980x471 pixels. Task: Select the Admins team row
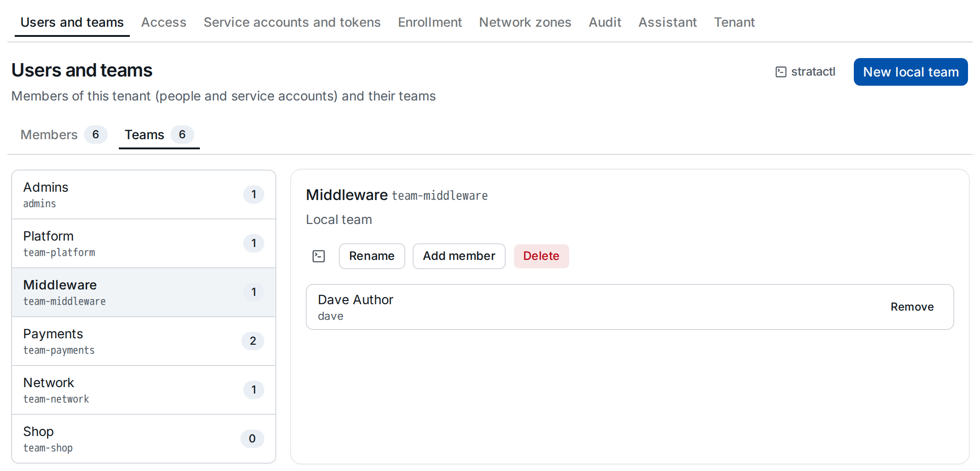[x=144, y=194]
